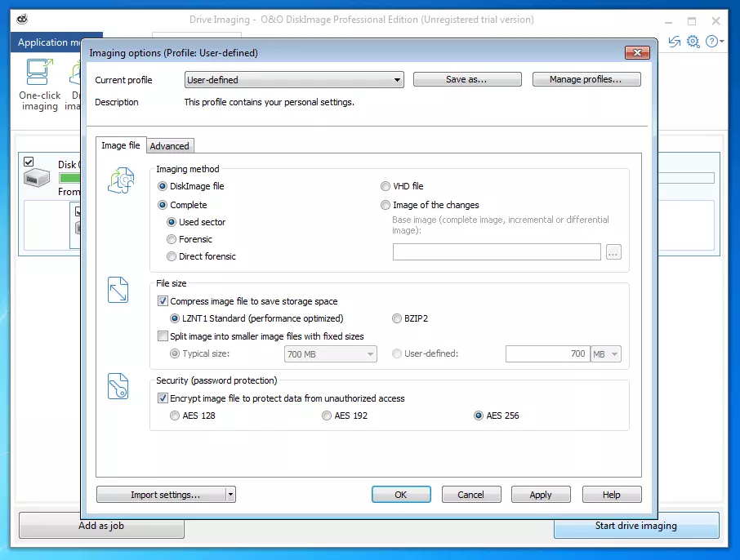Open the MB unit dropdown
This screenshot has width=740, height=560.
point(606,354)
